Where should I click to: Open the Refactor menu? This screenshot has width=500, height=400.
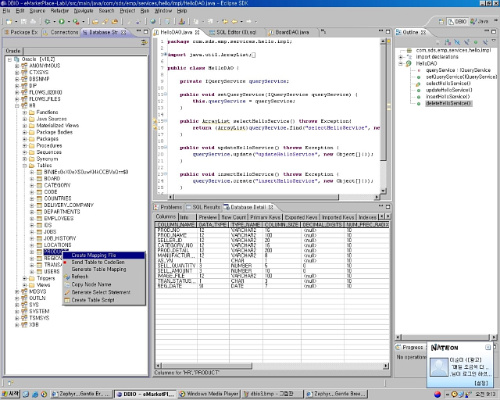click(59, 11)
